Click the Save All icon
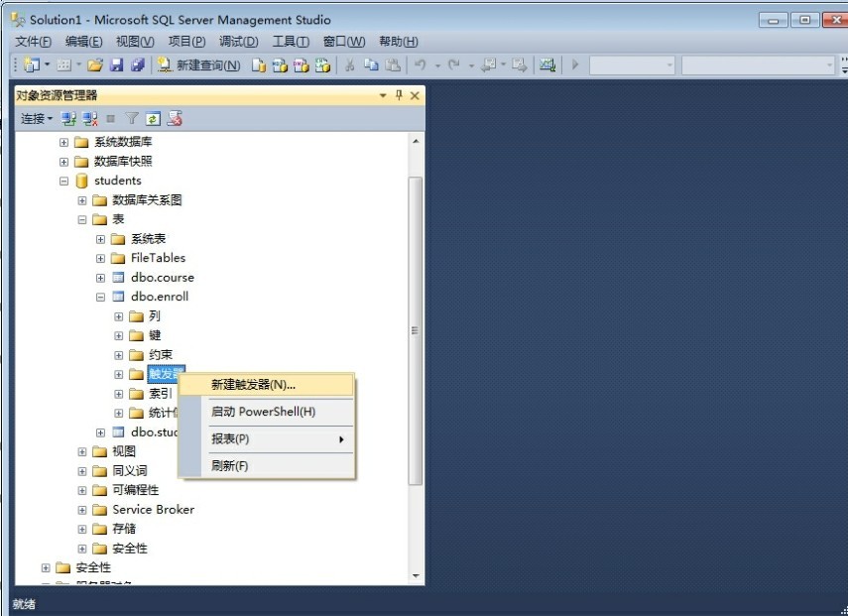848x616 pixels. (138, 65)
